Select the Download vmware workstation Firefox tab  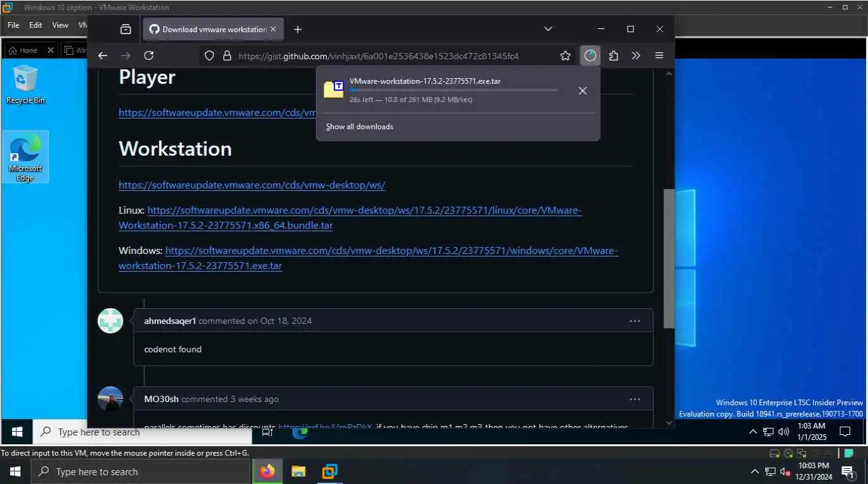[213, 29]
